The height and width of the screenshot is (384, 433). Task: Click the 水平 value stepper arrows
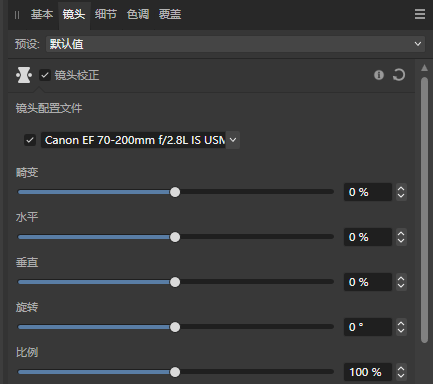(401, 237)
